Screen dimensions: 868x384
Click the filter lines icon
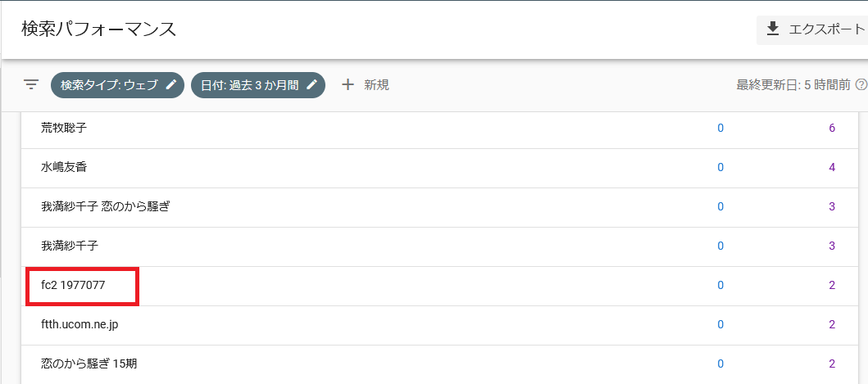coord(31,84)
